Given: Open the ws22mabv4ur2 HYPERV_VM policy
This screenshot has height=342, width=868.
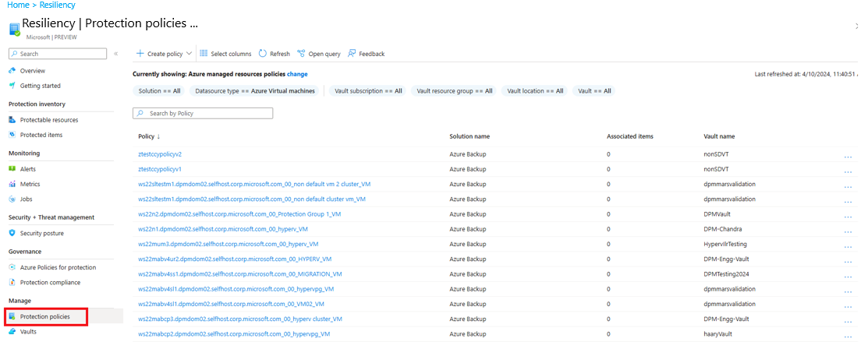Looking at the screenshot, I should (x=235, y=259).
